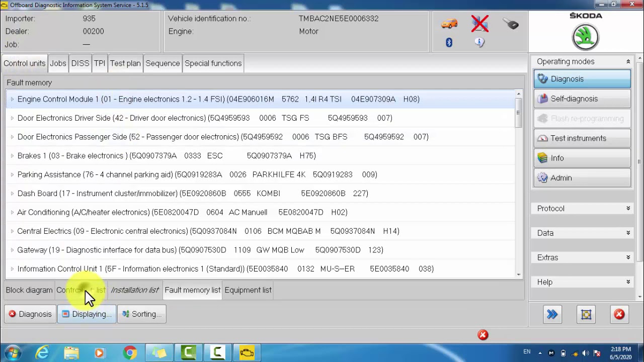Click the Diagnosis button at bottom left

coord(30,314)
